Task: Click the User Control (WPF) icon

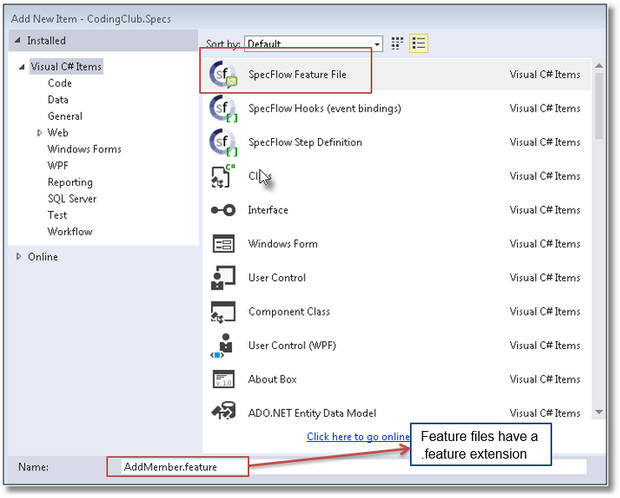Action: coord(222,346)
